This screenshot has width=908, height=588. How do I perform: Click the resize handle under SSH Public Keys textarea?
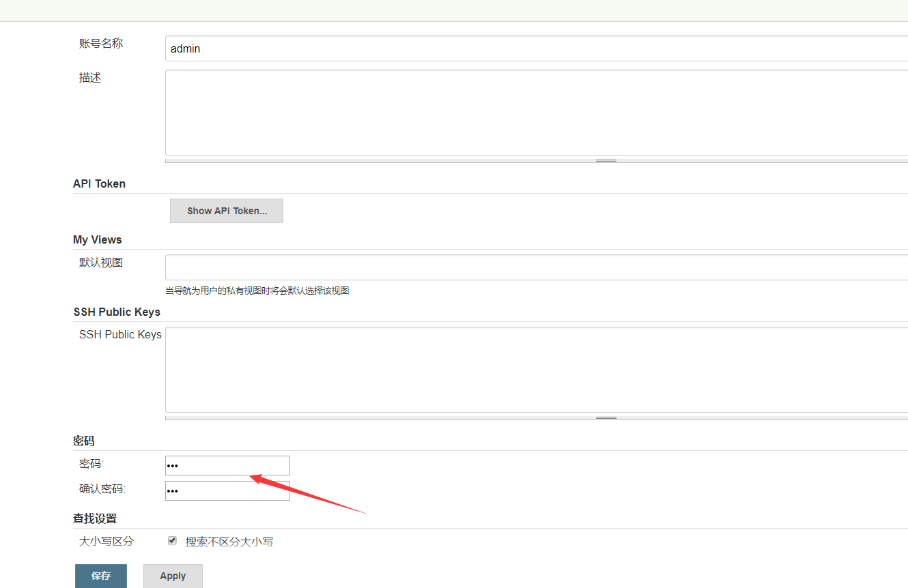[606, 416]
